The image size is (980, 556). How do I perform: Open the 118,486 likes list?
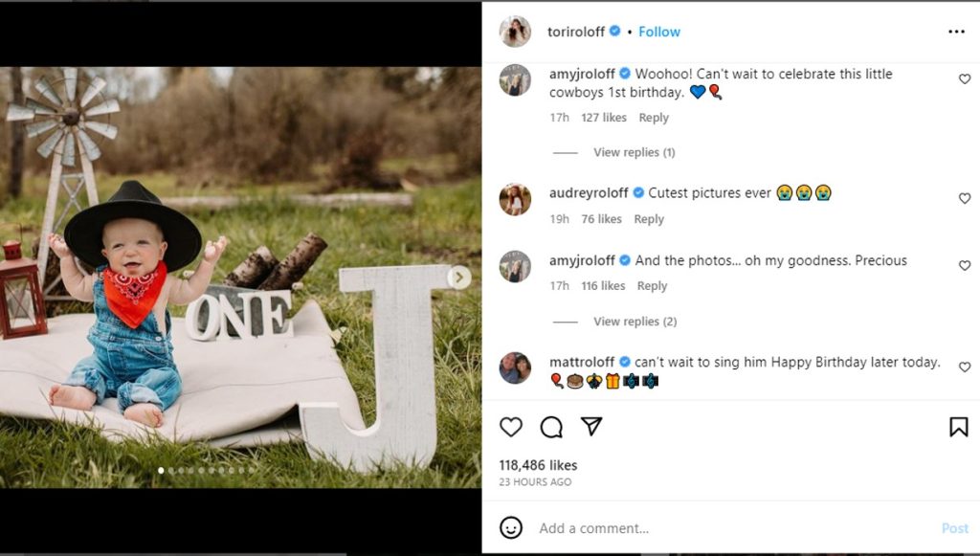tap(538, 465)
